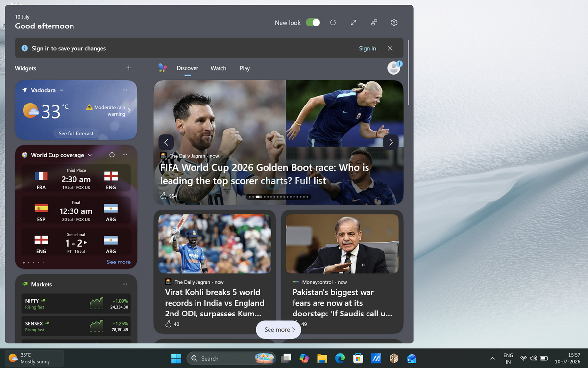Open FIFA Golden Boot race headline
The image size is (588, 368).
[265, 174]
